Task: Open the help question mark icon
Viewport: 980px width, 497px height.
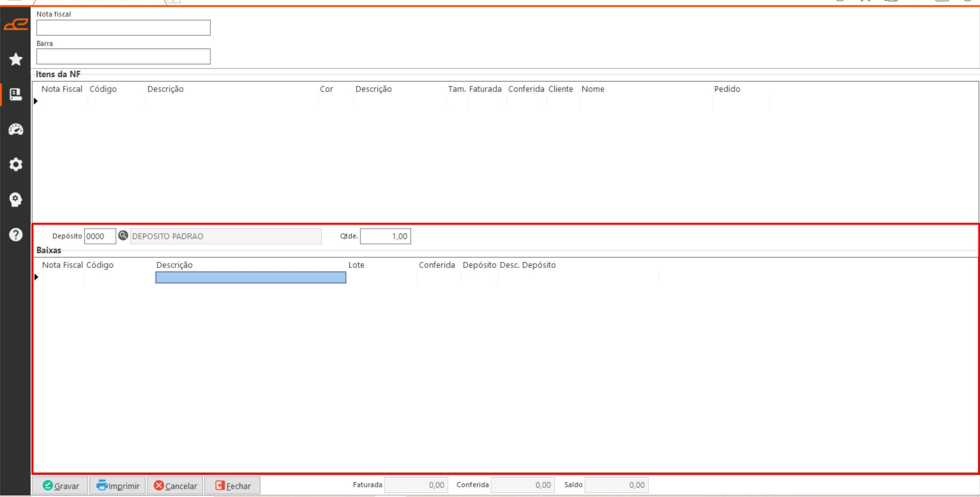Action: tap(16, 235)
